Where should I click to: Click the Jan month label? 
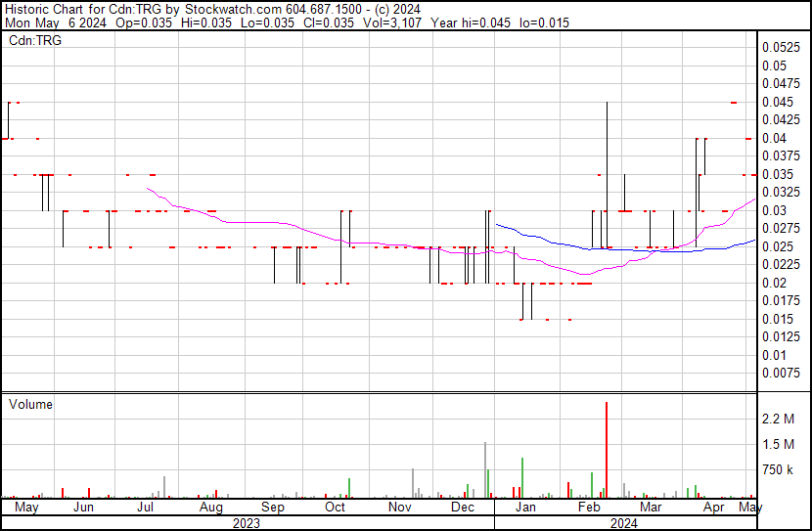525,507
